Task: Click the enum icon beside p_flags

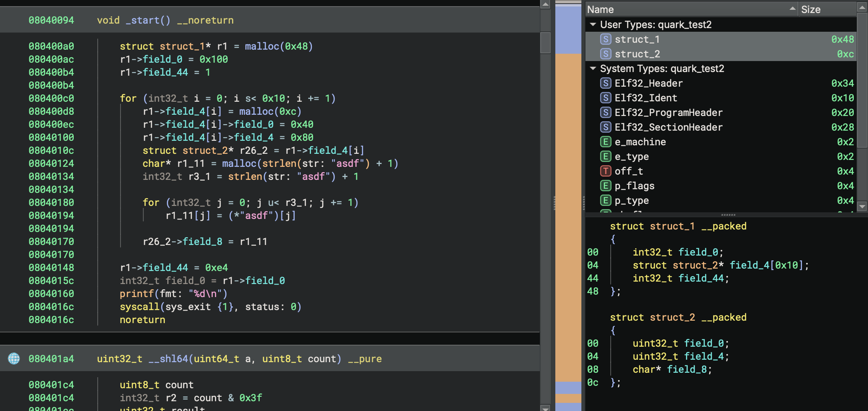Action: coord(605,186)
